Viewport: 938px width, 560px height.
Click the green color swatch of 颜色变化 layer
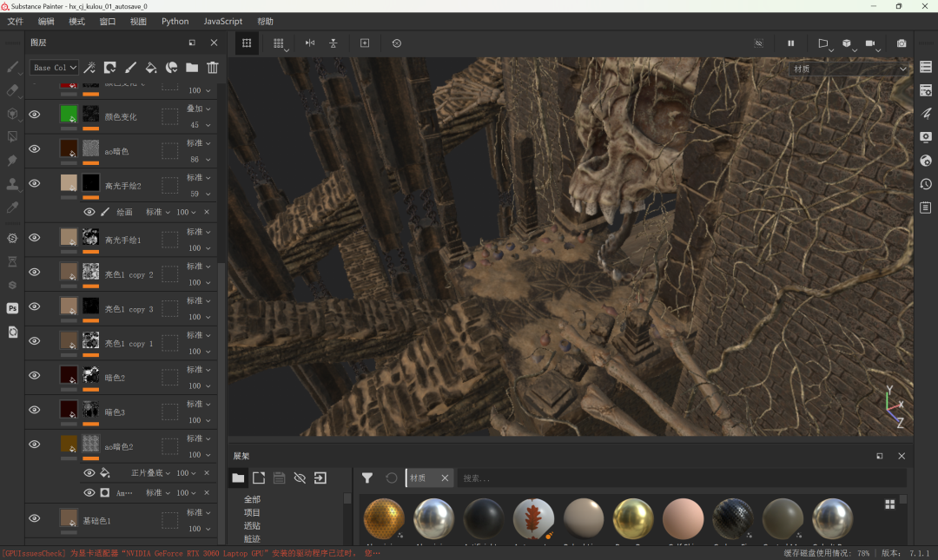click(x=69, y=114)
